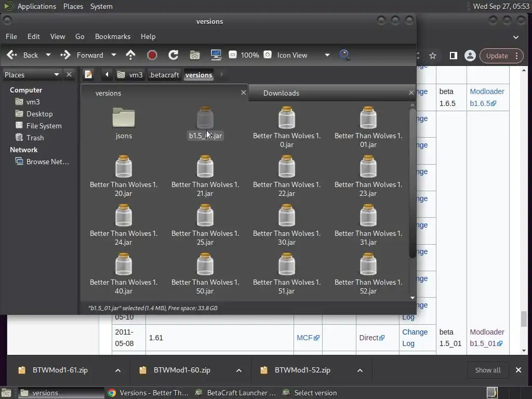Open the Bookmarks menu

point(113,36)
